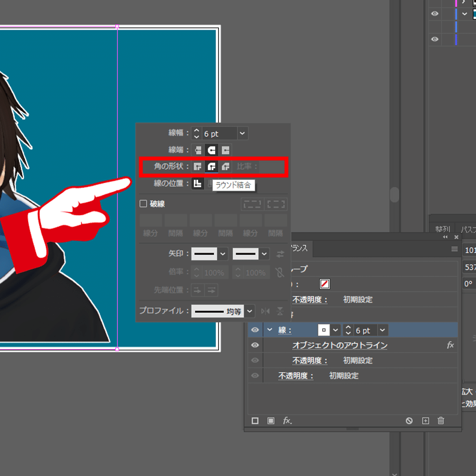
Task: Toggle eye of 不透明度 row under オブジェクトのアウトライン
Action: (255, 360)
